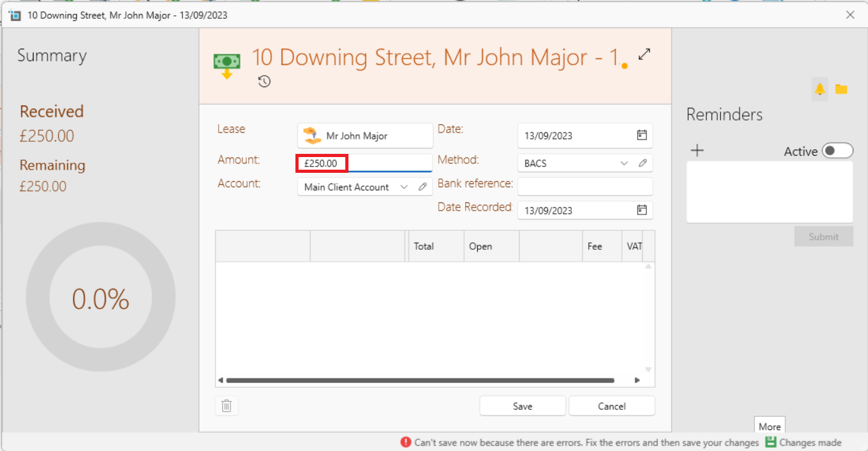
Task: Toggle the Active reminders switch
Action: pyautogui.click(x=837, y=151)
